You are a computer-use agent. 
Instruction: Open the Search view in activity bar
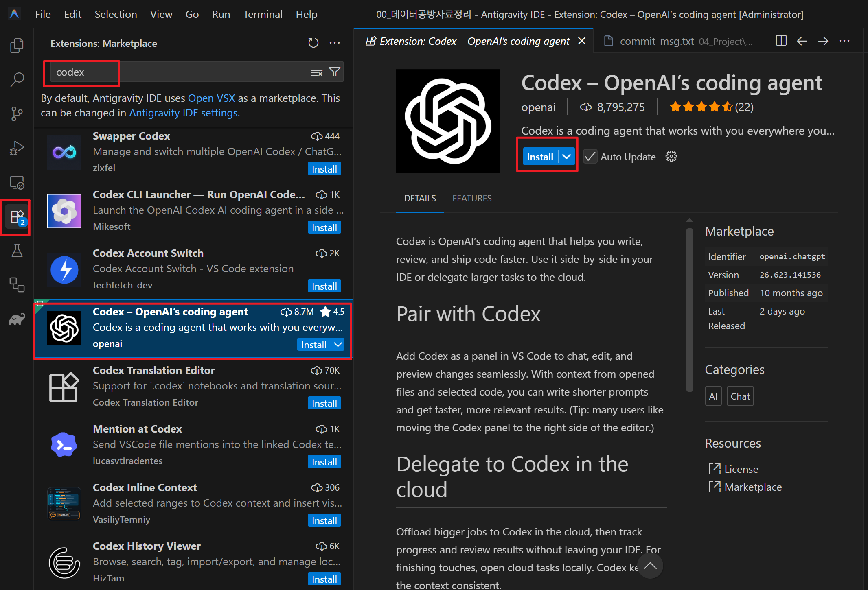[17, 79]
